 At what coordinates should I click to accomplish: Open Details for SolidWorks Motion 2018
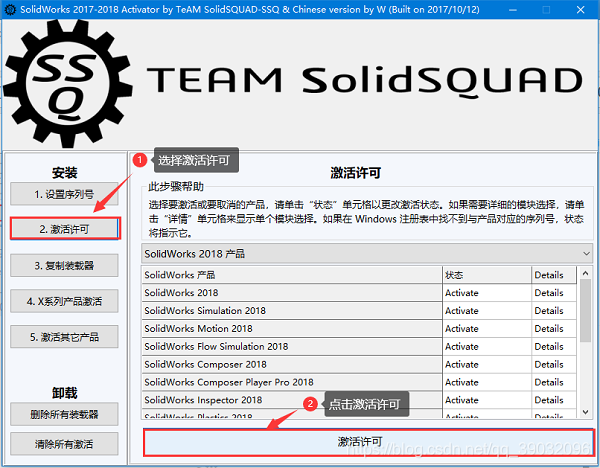[554, 328]
